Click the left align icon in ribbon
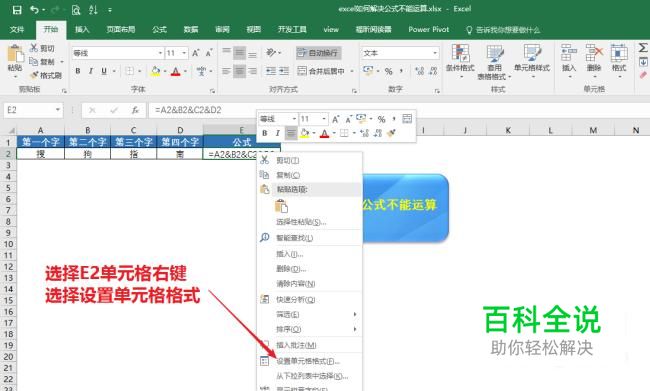 [226, 71]
